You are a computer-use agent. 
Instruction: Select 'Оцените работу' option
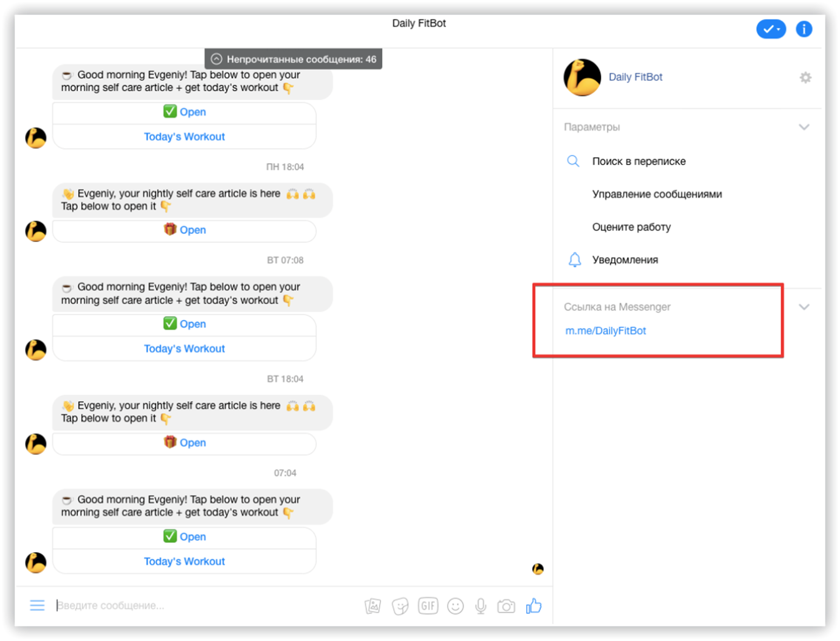click(631, 227)
